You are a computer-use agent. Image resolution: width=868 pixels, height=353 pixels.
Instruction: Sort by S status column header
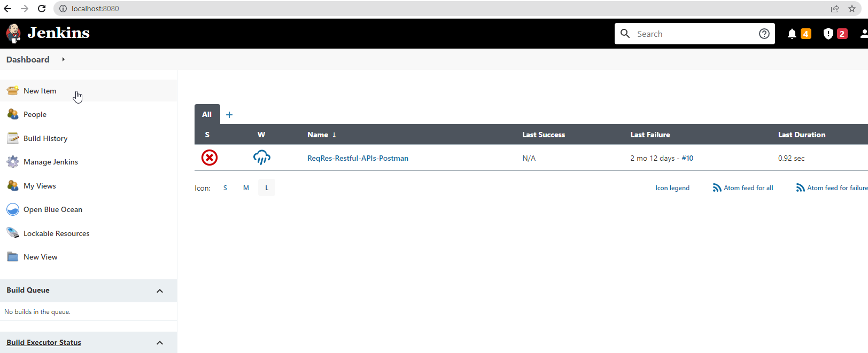(207, 135)
